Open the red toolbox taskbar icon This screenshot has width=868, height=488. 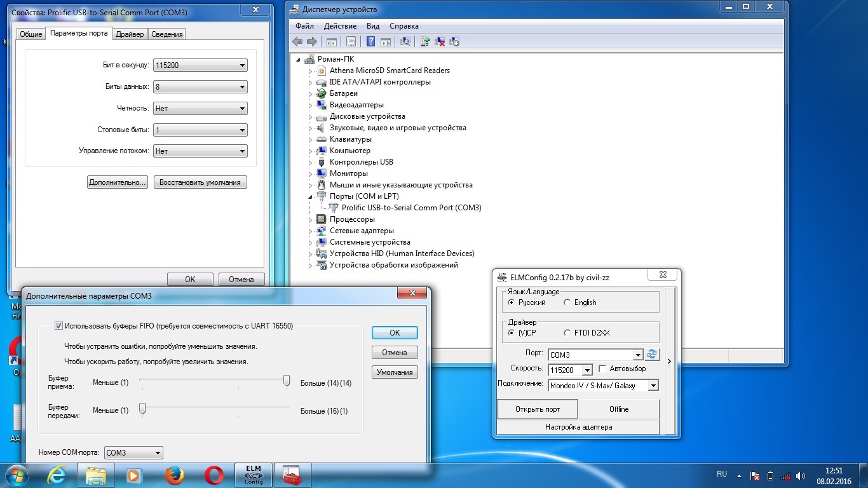pyautogui.click(x=293, y=475)
